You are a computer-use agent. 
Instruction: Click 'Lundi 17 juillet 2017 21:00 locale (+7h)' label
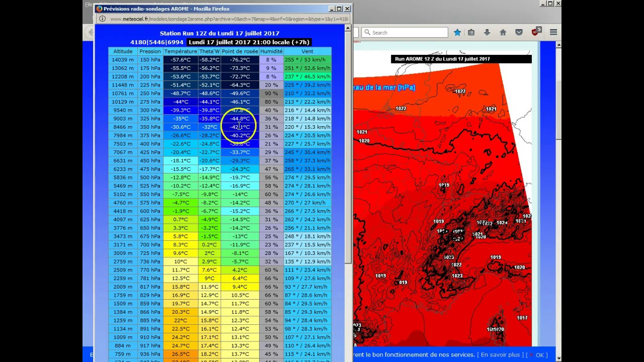coord(249,42)
